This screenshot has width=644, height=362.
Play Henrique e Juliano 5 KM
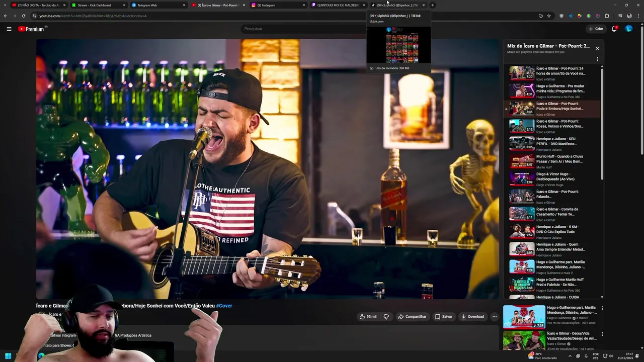(x=552, y=231)
